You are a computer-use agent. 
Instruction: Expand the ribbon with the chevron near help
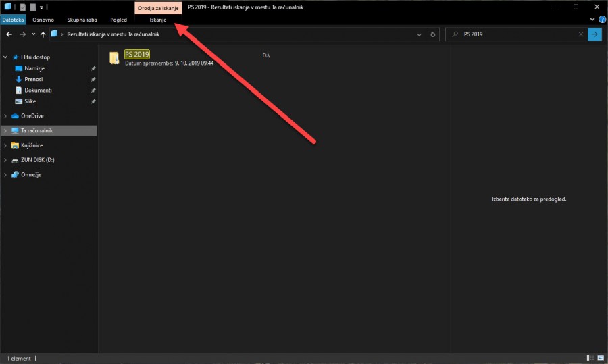[593, 20]
